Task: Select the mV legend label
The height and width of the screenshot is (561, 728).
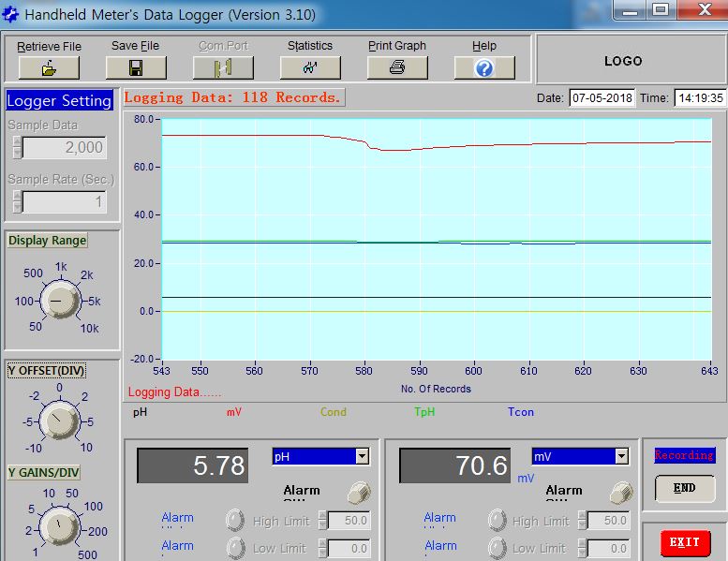Action: point(233,411)
